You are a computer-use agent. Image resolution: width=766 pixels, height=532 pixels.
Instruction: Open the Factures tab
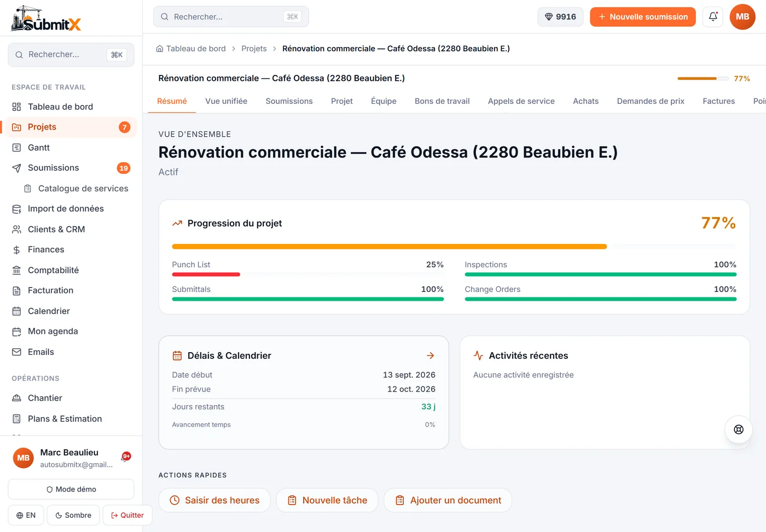point(719,101)
